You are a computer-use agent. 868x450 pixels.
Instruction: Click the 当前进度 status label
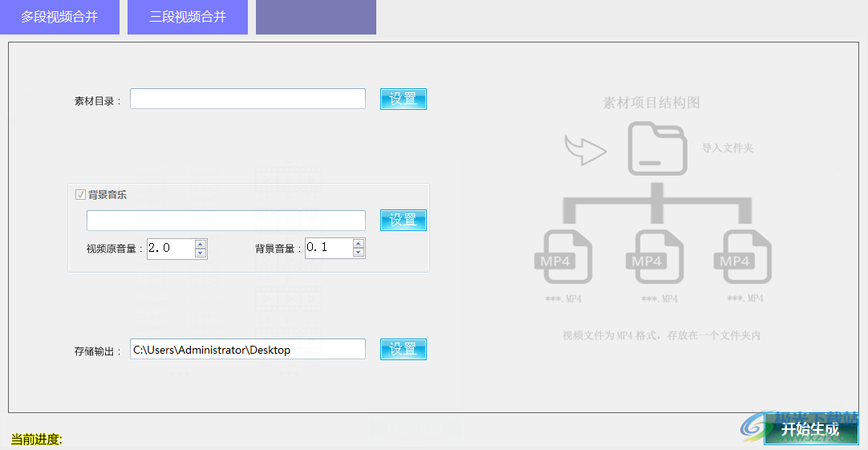click(x=37, y=440)
